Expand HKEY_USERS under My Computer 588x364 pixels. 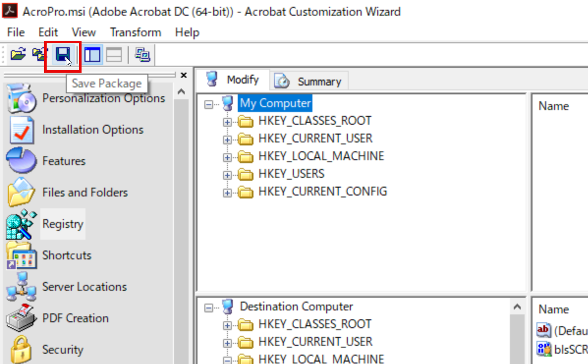[227, 174]
